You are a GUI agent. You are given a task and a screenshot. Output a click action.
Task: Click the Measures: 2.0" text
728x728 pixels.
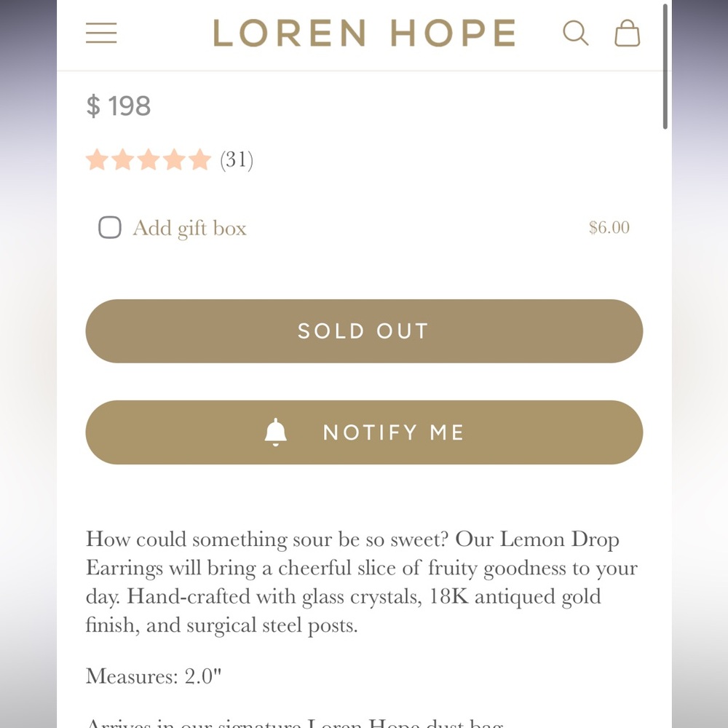(153, 676)
